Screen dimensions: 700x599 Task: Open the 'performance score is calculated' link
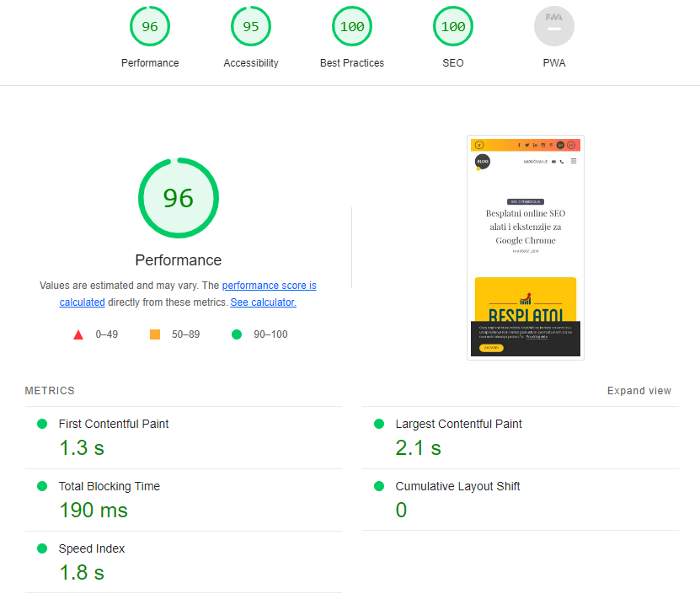click(269, 286)
